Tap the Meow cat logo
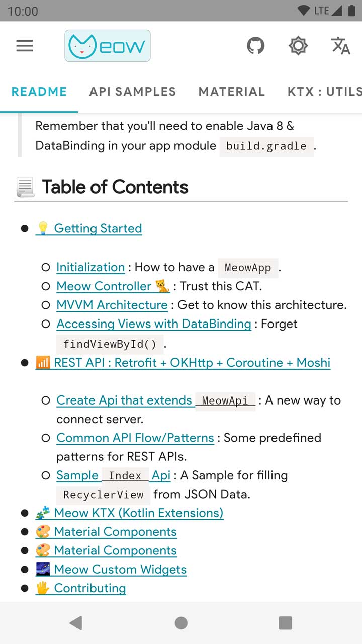The image size is (362, 644). pos(107,46)
